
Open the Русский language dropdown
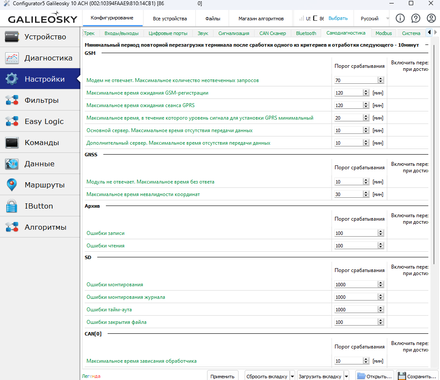point(374,19)
